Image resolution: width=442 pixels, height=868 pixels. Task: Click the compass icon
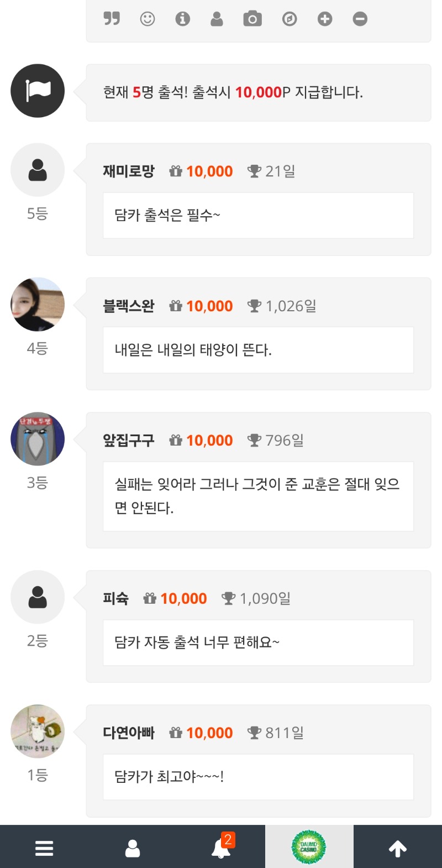[290, 19]
